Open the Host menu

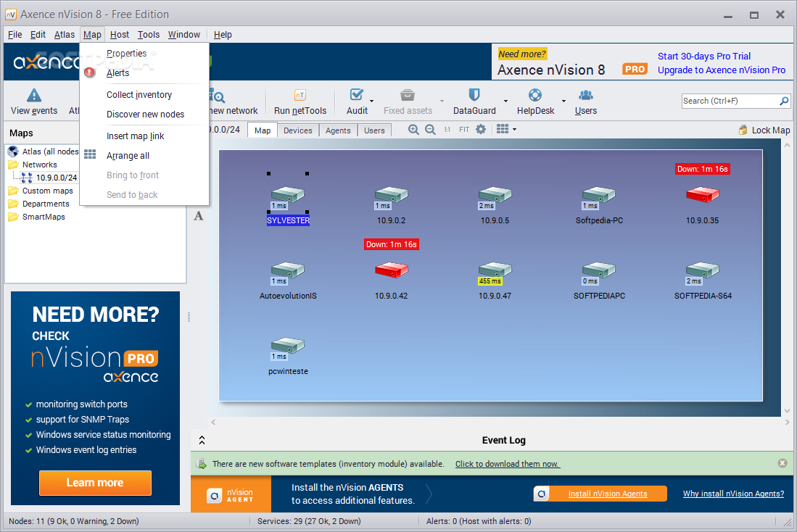[120, 35]
